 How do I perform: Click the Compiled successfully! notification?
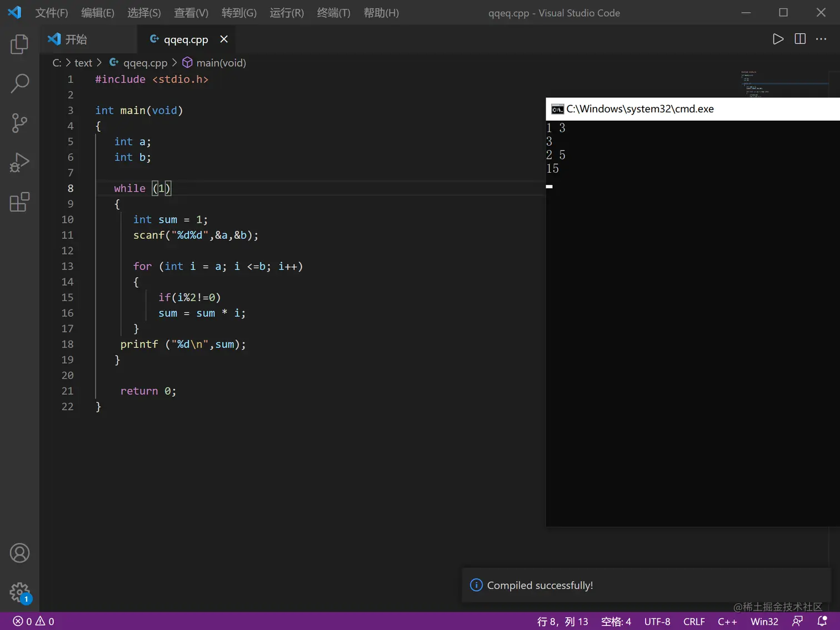pyautogui.click(x=646, y=585)
